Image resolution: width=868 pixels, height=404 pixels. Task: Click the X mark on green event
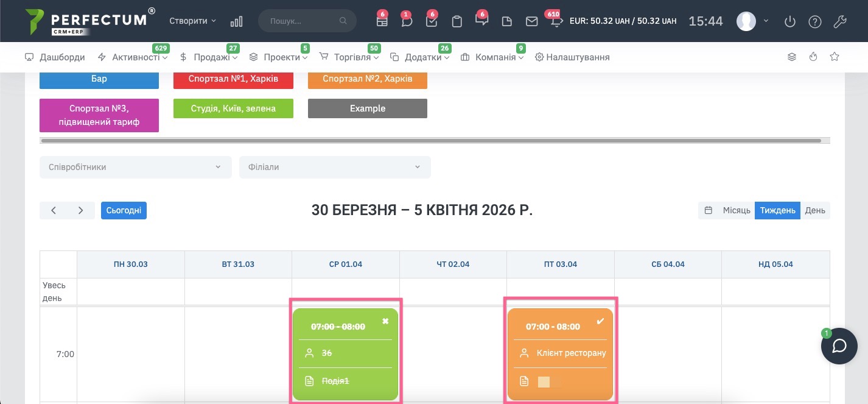coord(385,321)
